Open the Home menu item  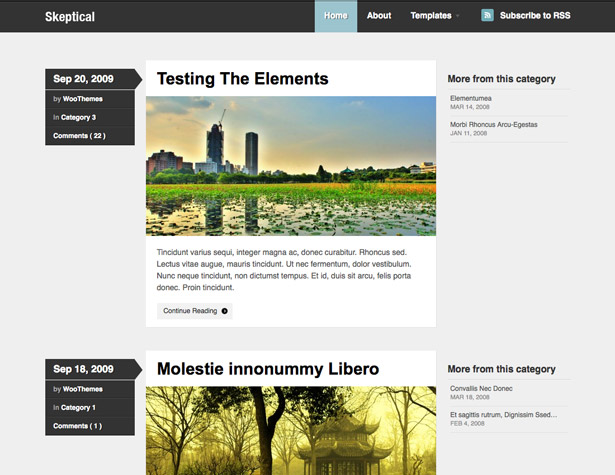336,16
